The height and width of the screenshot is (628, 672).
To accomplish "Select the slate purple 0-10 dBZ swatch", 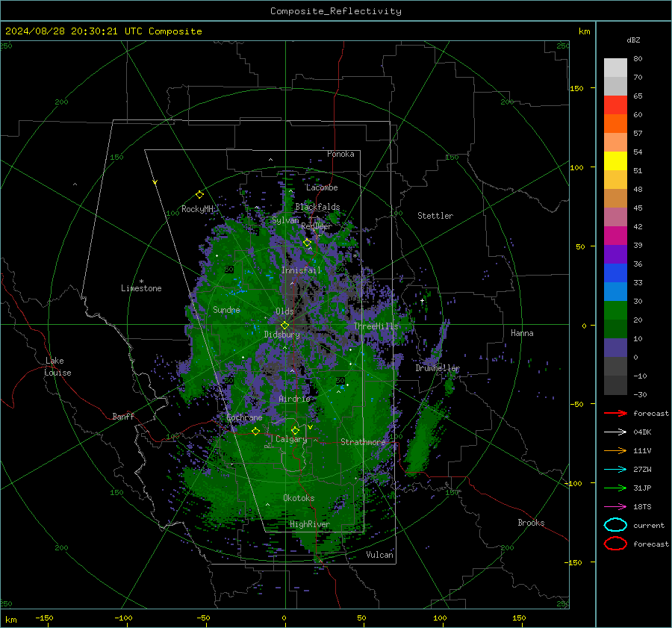I will 615,347.
